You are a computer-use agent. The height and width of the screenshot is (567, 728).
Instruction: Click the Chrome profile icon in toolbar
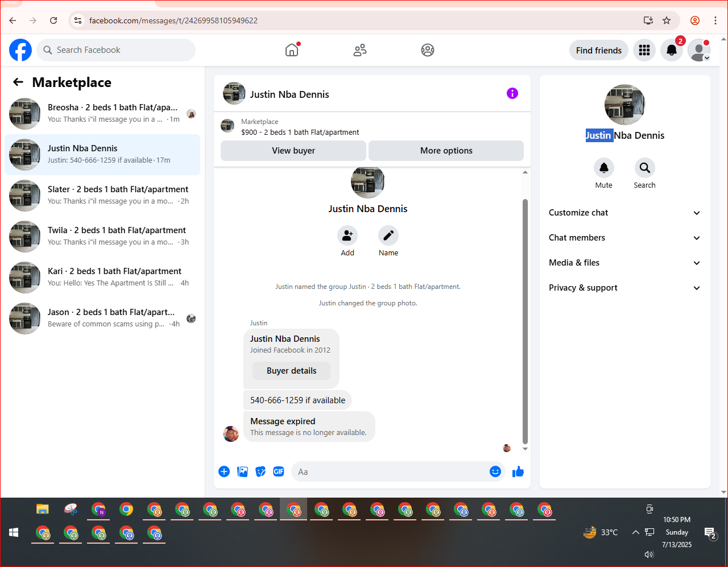tap(695, 20)
